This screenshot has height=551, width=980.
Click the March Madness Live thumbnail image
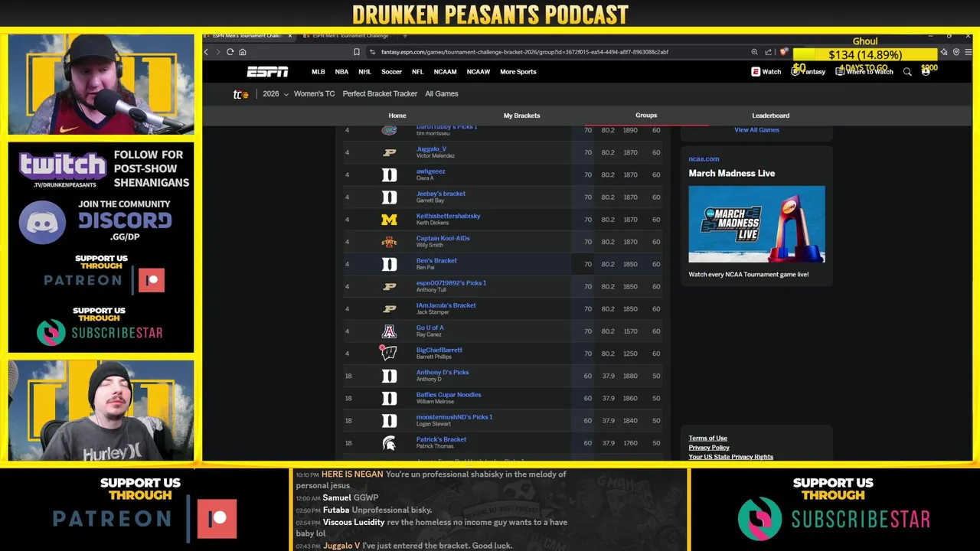click(x=756, y=224)
